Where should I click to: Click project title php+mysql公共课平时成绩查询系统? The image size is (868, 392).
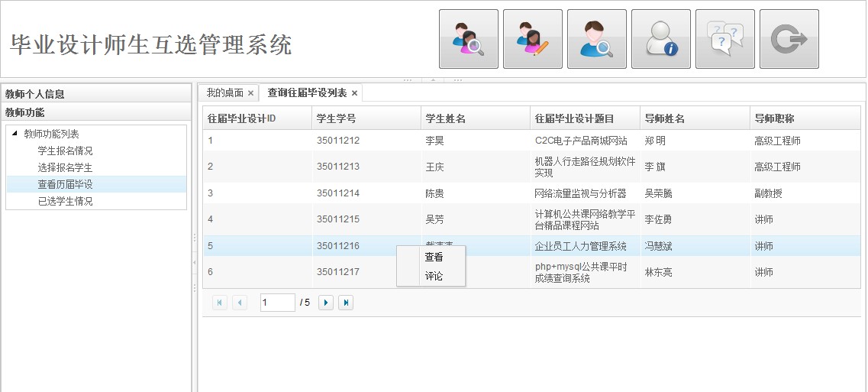581,272
